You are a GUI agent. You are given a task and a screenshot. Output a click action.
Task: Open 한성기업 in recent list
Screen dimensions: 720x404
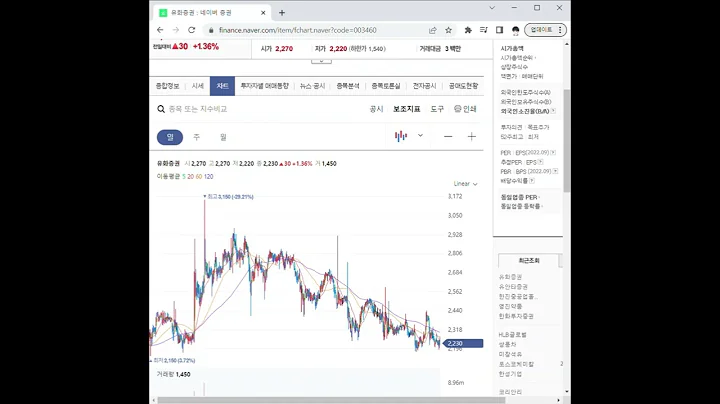pyautogui.click(x=510, y=374)
